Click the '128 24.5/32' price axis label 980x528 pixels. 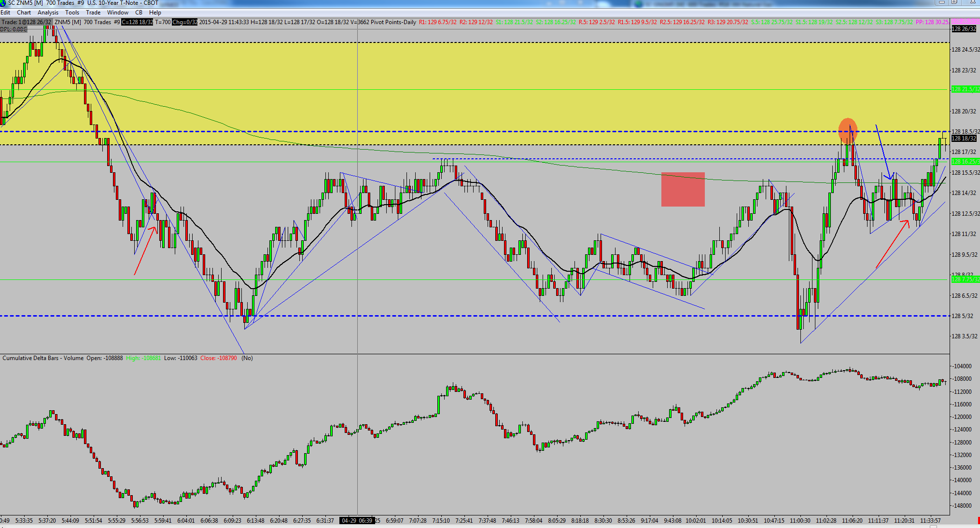click(x=965, y=50)
